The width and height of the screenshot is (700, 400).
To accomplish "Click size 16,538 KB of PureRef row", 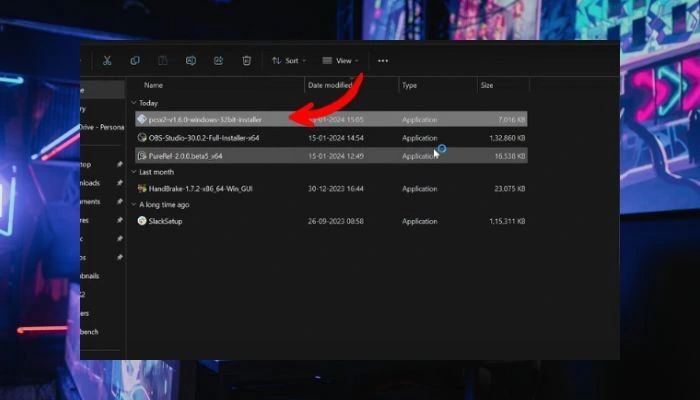I will (510, 156).
